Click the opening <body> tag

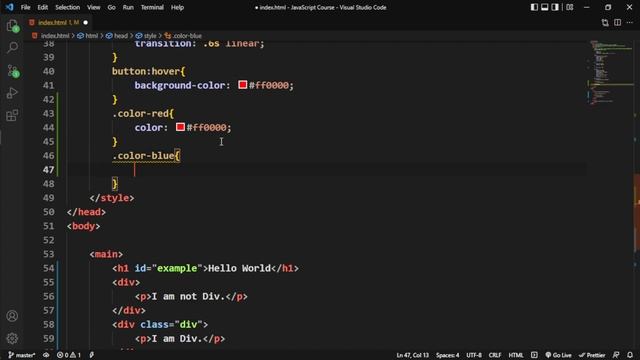coord(84,226)
